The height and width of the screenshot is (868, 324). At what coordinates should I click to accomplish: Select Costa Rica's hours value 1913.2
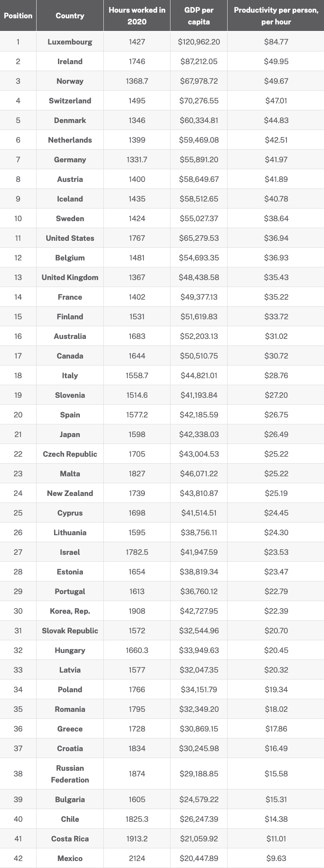click(137, 839)
